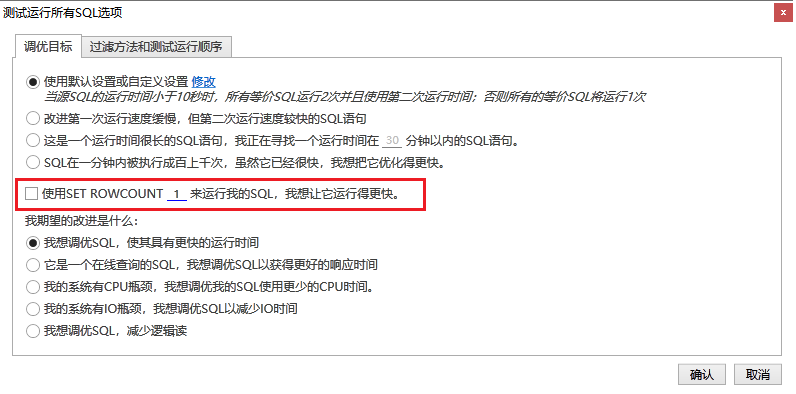
Task: Choose the long-running SQL 分钟以内 radio option
Action: tap(33, 141)
